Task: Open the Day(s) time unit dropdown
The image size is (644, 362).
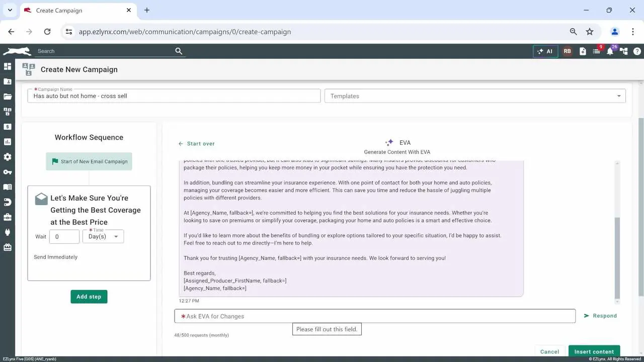Action: click(103, 236)
